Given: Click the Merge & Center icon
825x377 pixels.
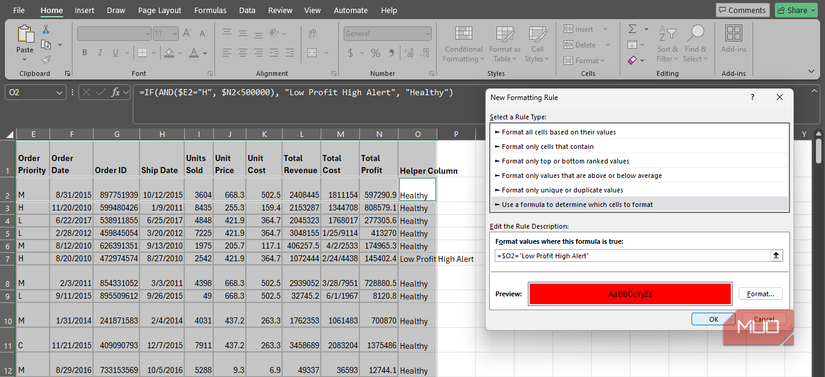Looking at the screenshot, I should [312, 53].
